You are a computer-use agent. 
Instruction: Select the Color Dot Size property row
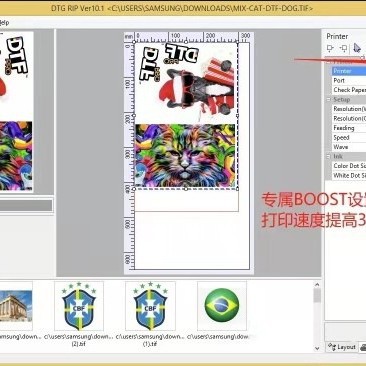click(349, 166)
